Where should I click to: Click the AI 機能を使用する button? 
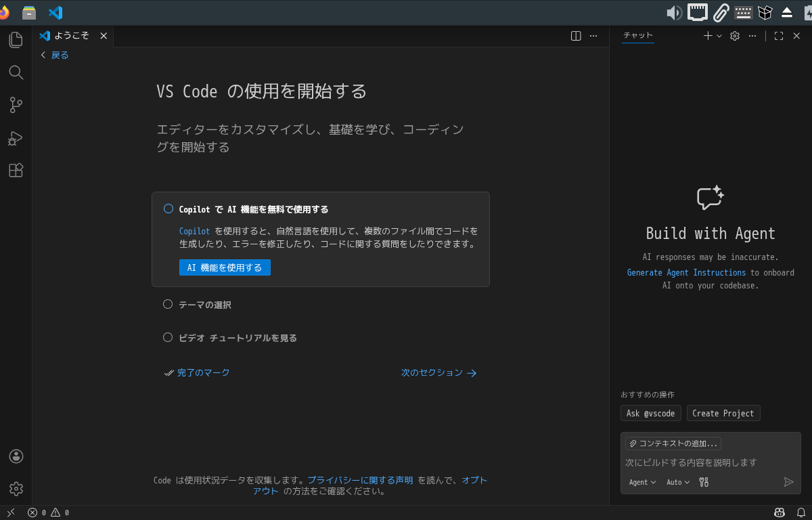pos(225,267)
